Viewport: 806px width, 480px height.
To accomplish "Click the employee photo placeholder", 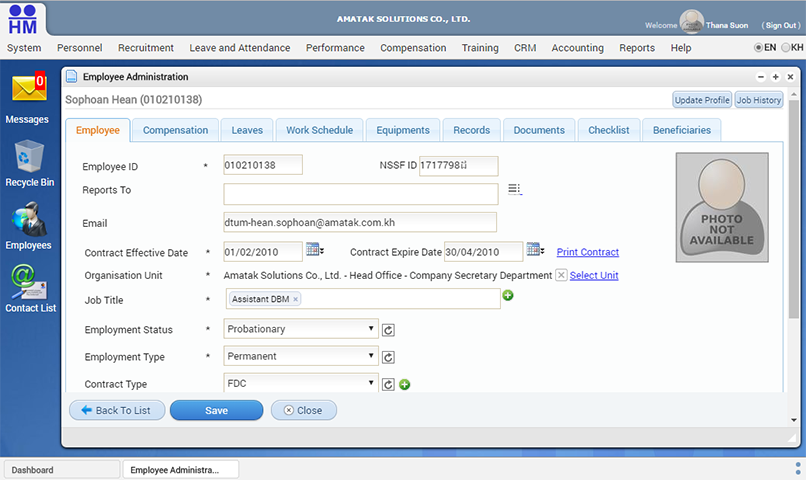I will click(722, 207).
